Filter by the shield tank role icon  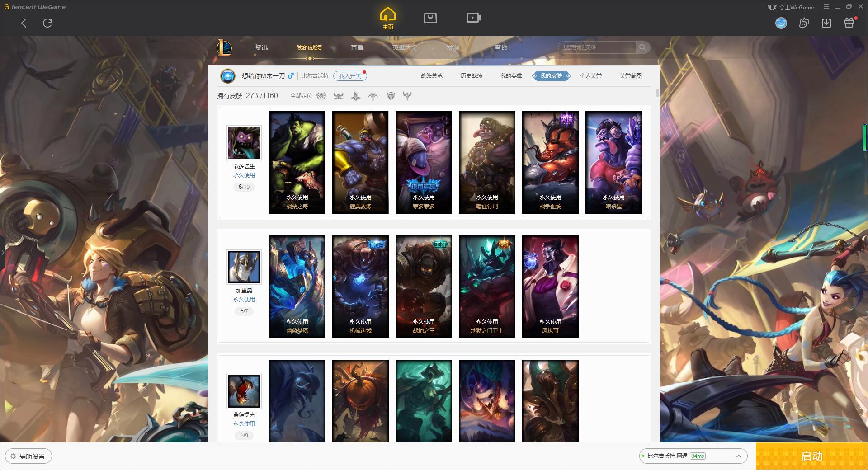[391, 96]
